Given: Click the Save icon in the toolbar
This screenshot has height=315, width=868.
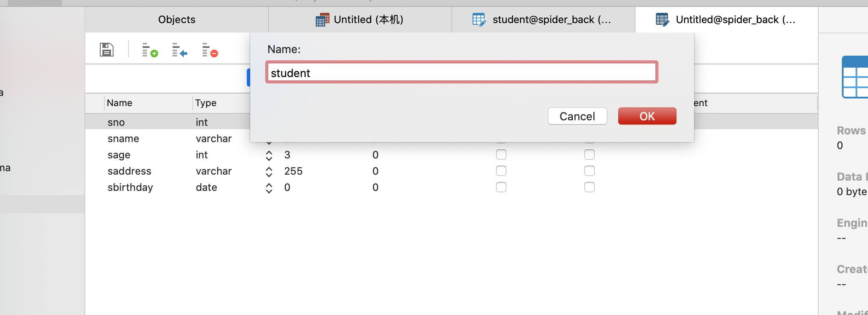Looking at the screenshot, I should [x=106, y=50].
